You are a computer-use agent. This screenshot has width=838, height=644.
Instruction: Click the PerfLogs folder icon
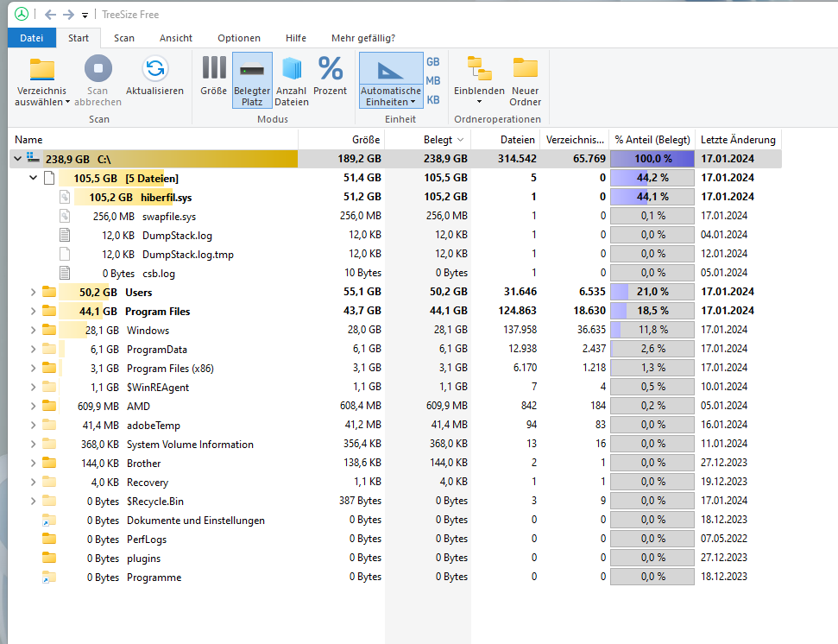click(x=49, y=538)
